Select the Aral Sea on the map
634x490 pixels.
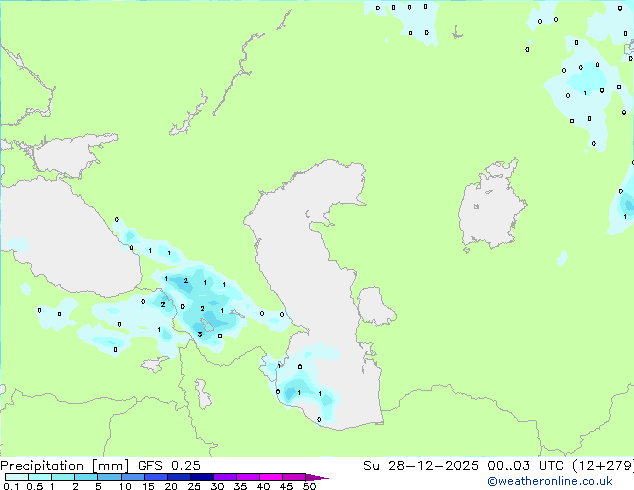point(492,210)
